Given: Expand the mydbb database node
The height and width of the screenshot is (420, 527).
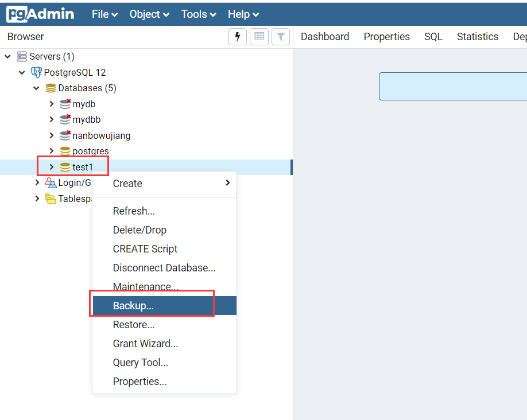Looking at the screenshot, I should [51, 120].
